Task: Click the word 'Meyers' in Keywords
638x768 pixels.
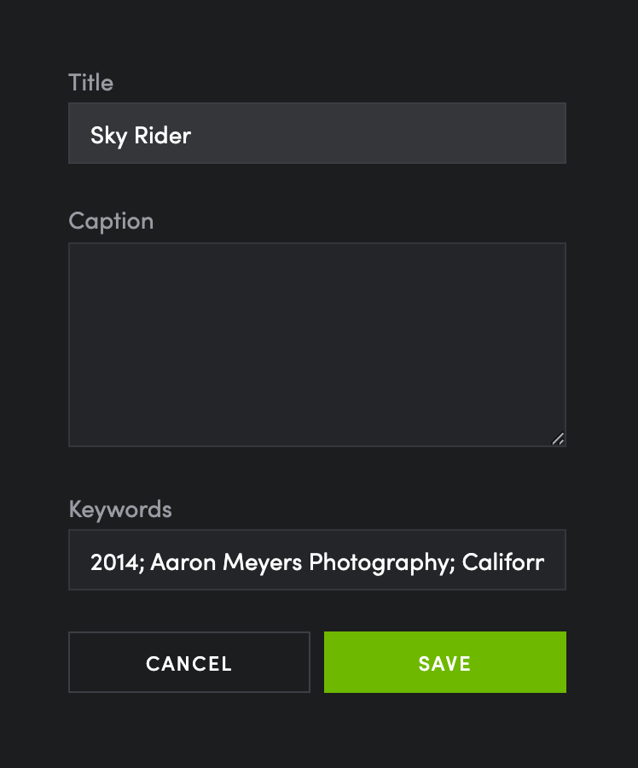Action: click(x=262, y=563)
